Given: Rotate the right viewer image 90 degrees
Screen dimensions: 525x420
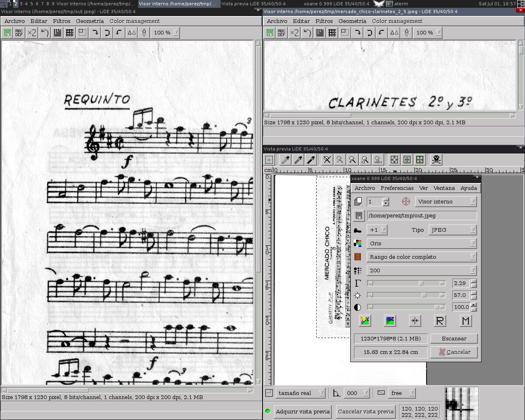Looking at the screenshot, I should [x=357, y=33].
